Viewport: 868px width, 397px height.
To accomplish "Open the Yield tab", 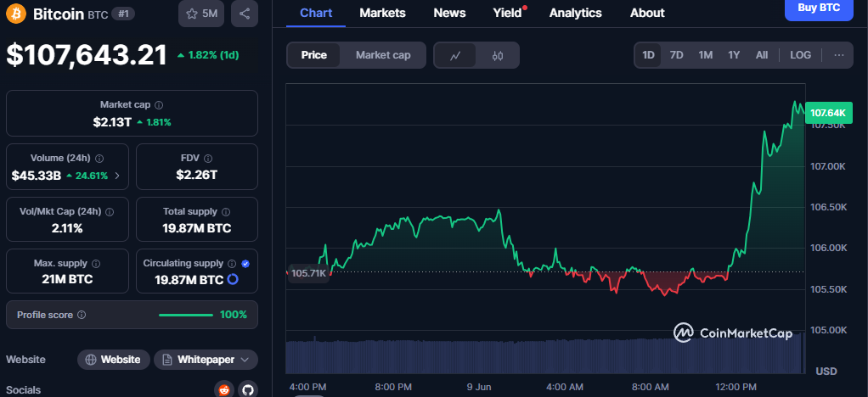I will 508,13.
